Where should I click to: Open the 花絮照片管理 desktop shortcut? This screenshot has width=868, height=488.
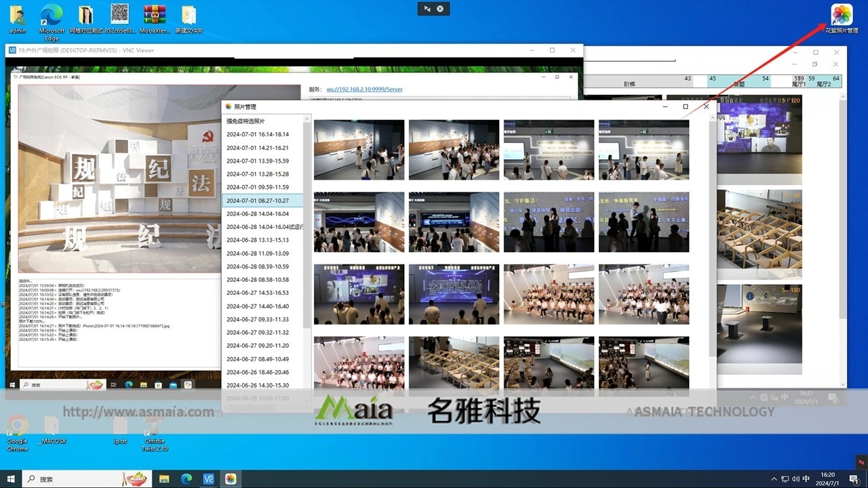tap(842, 18)
